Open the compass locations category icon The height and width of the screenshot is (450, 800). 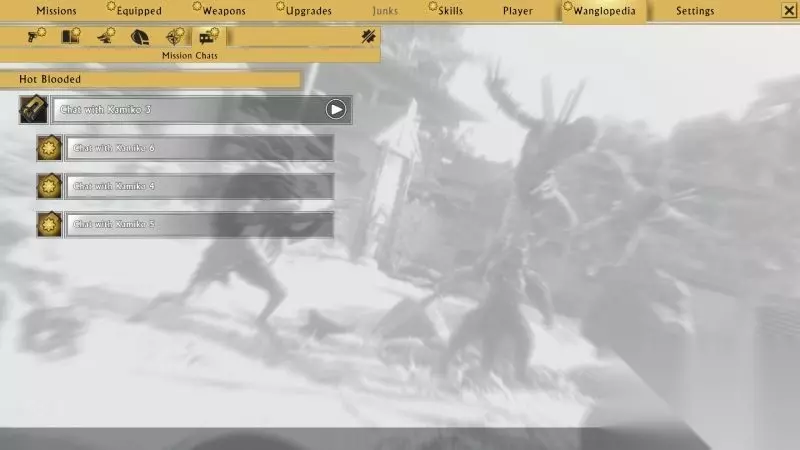pos(174,36)
